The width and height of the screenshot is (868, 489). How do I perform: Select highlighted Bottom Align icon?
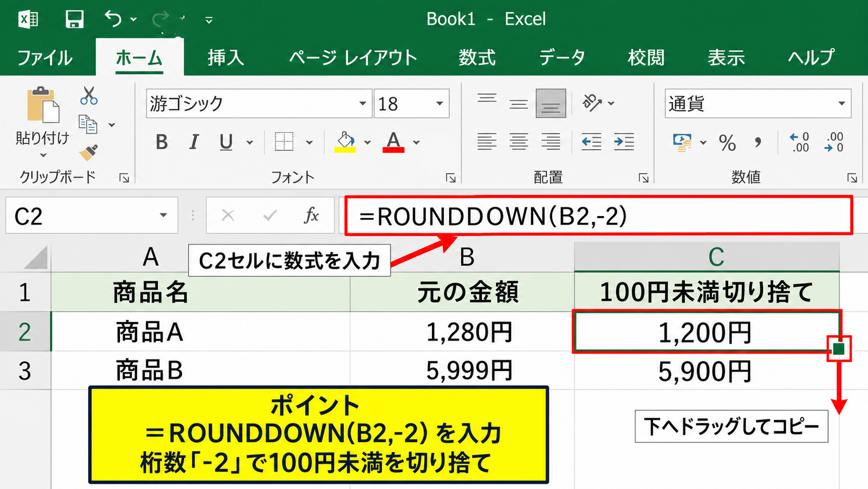[551, 103]
